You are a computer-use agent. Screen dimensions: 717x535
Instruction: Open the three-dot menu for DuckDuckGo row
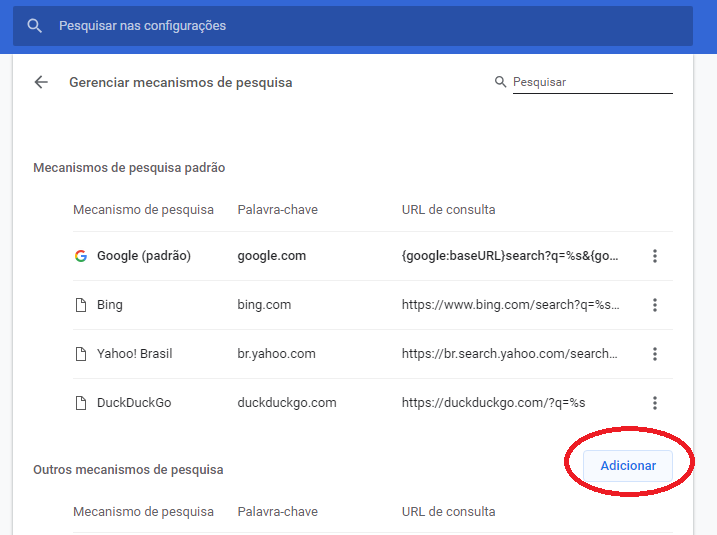coord(655,402)
